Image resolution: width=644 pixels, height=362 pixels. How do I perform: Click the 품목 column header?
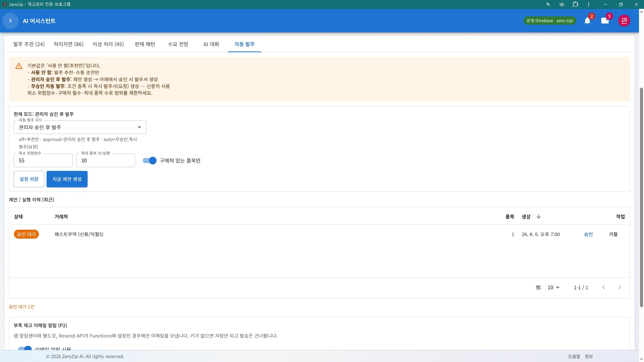click(x=510, y=217)
